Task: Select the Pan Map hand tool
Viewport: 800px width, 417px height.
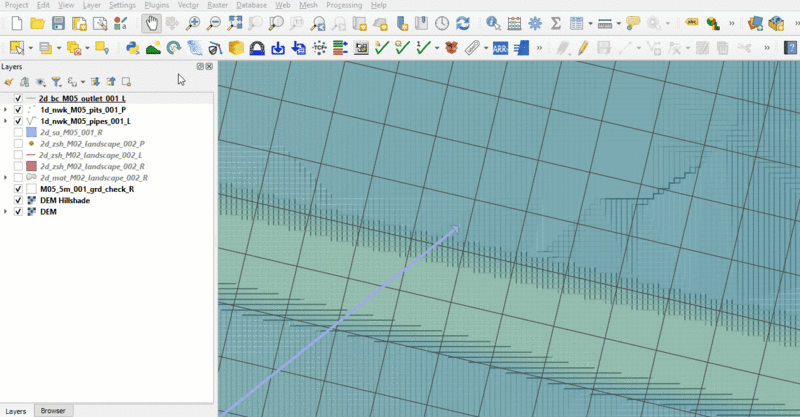Action: point(151,23)
